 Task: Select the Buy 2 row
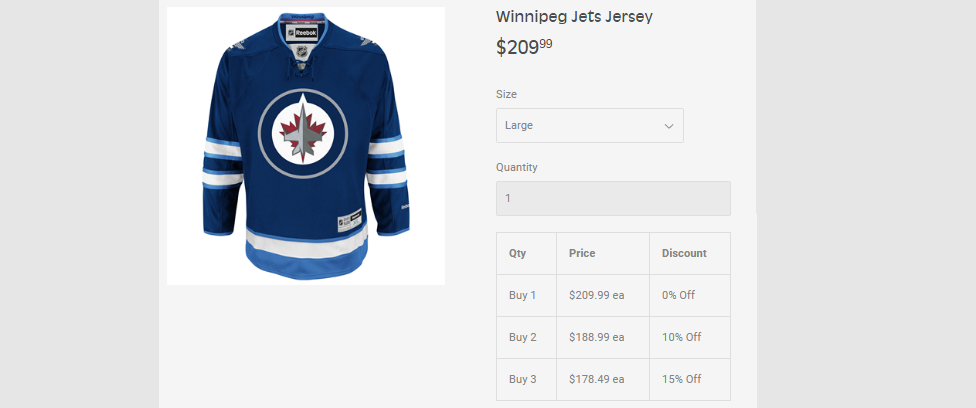[x=613, y=337]
